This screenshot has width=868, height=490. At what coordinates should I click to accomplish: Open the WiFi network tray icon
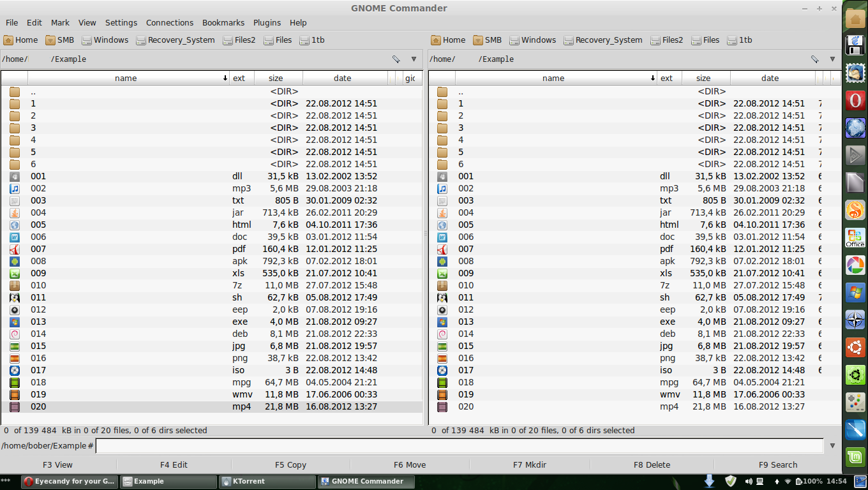[788, 481]
